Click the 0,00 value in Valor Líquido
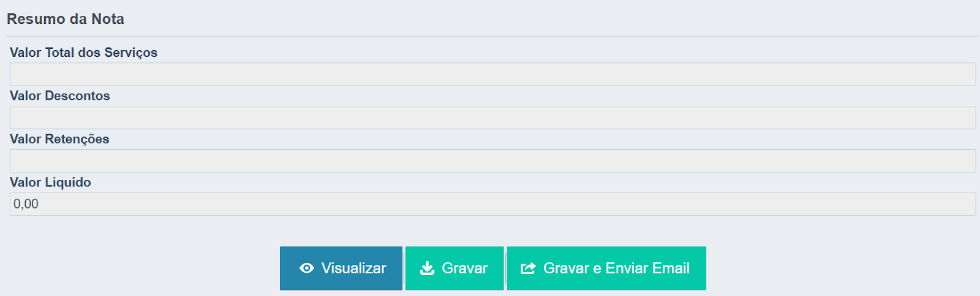Viewport: 980px width, 296px height. click(x=26, y=204)
